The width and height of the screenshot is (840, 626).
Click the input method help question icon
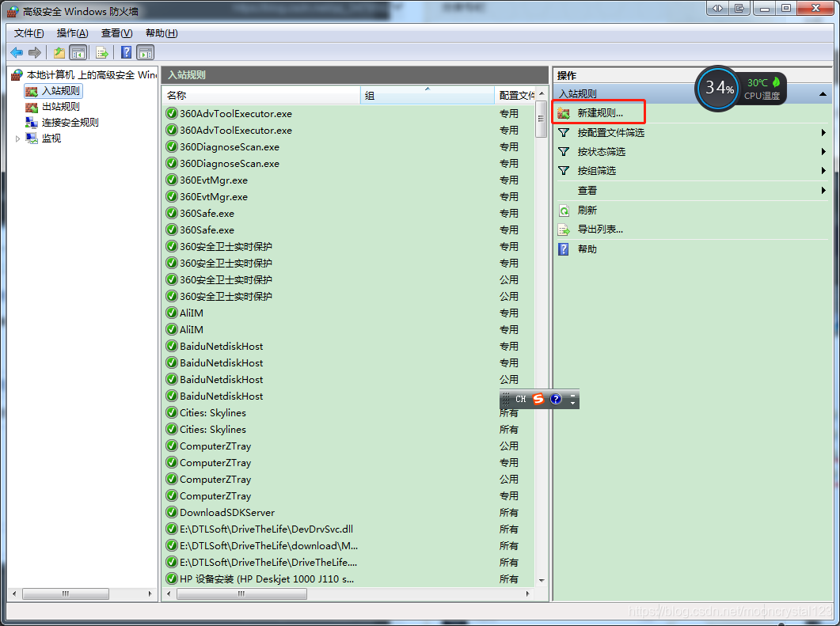coord(556,399)
